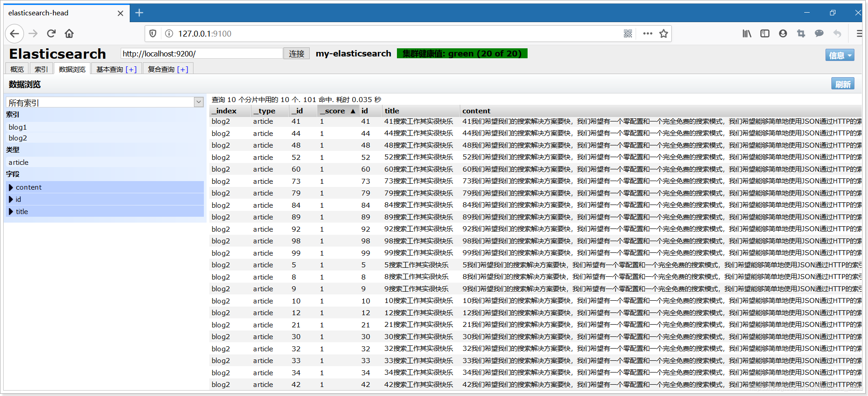
Task: Click the screenshot crop icon
Action: click(x=801, y=33)
